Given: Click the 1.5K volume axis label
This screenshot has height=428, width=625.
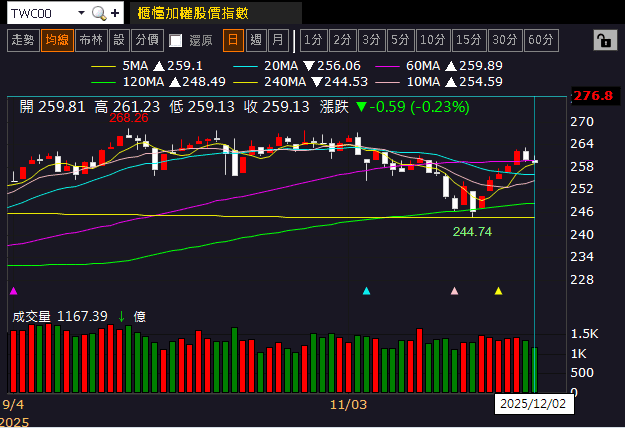Looking at the screenshot, I should (585, 334).
